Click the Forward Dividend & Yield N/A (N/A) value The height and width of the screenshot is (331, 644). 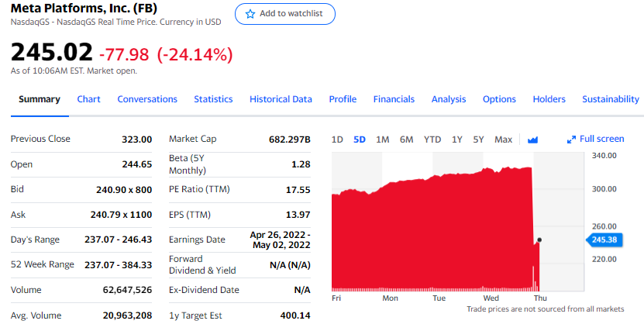290,265
